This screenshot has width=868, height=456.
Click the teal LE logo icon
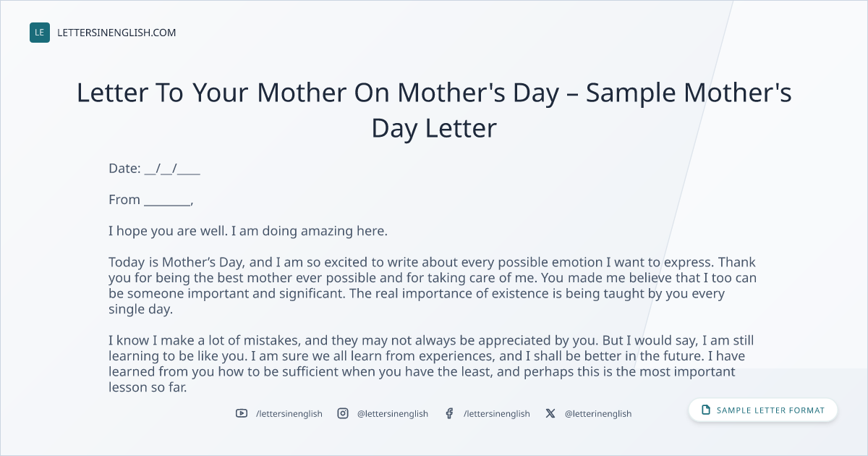click(40, 33)
